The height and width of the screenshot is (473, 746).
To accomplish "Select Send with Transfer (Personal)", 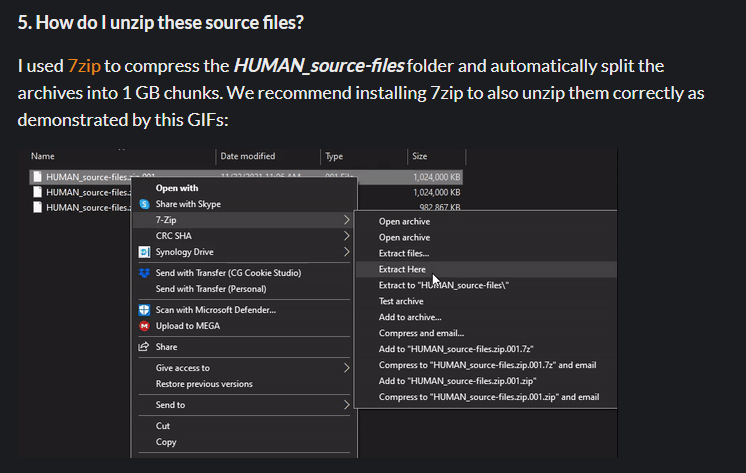I will pyautogui.click(x=211, y=289).
